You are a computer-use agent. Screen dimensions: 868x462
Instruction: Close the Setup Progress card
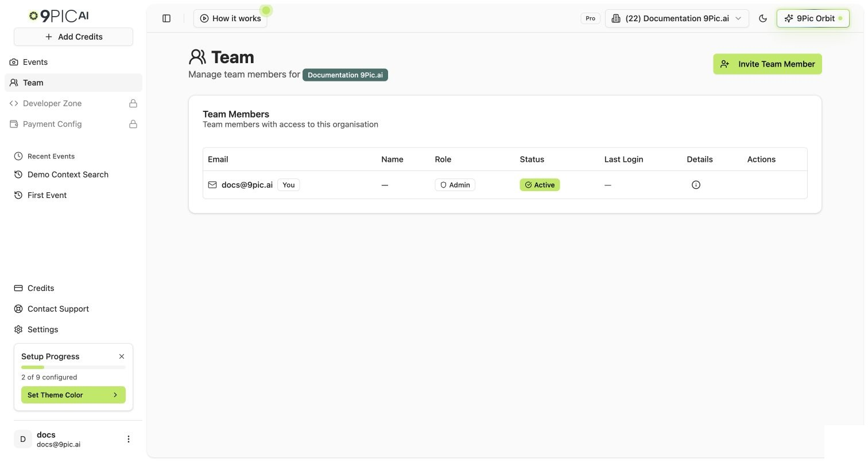coord(122,356)
